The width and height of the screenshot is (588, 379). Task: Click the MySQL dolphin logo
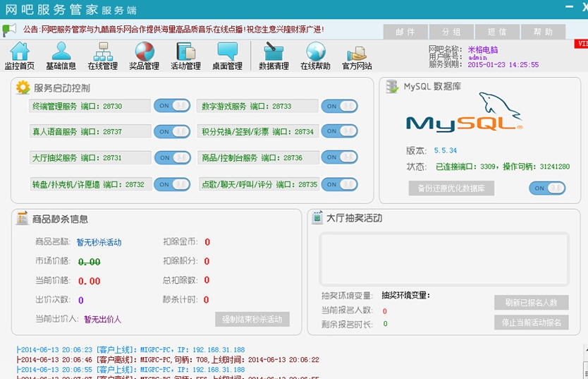pyautogui.click(x=464, y=112)
